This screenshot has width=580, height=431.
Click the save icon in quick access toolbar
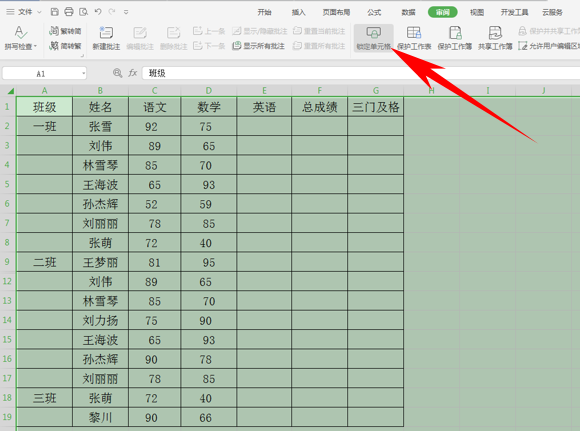click(x=55, y=12)
